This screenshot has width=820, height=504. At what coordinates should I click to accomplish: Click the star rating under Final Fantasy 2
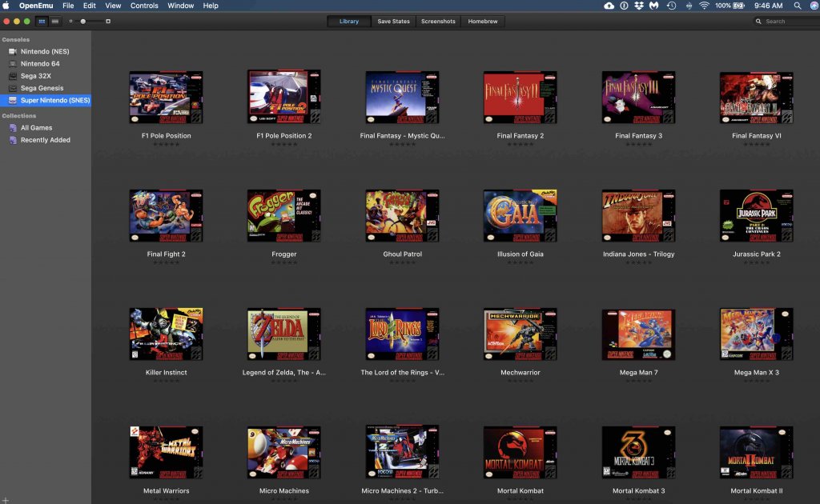(521, 144)
